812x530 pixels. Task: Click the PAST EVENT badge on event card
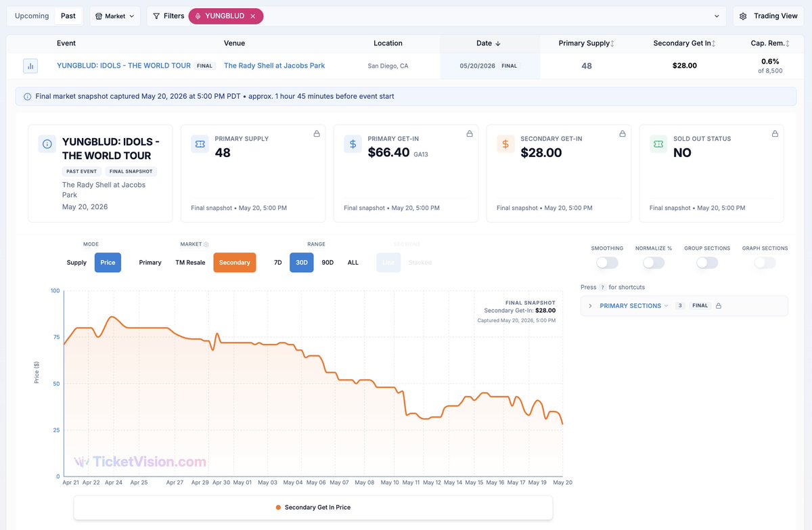(x=81, y=171)
